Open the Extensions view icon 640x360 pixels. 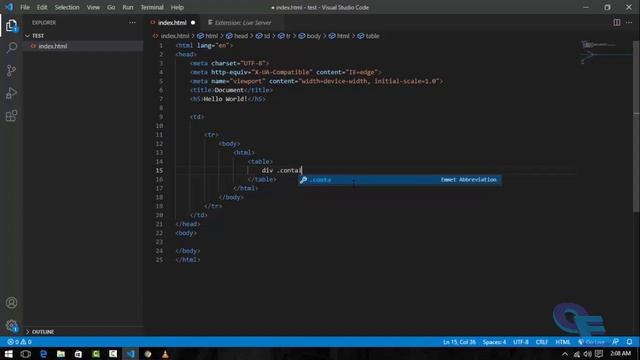pyautogui.click(x=11, y=116)
